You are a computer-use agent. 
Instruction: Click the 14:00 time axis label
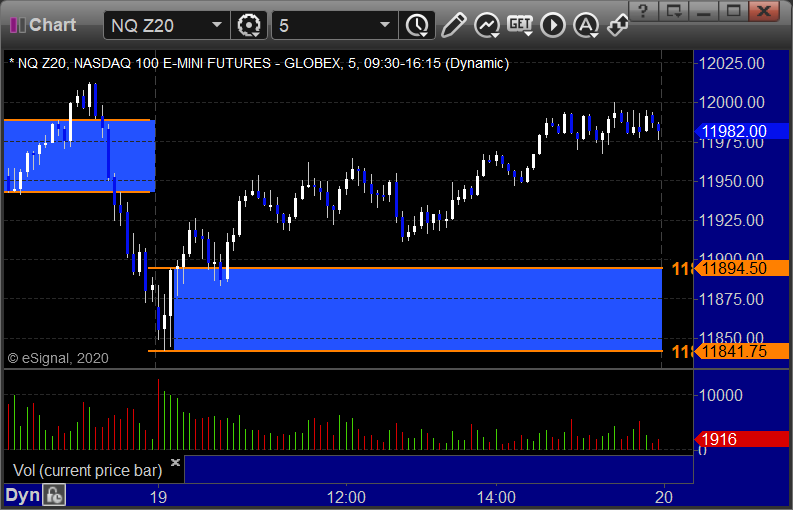click(x=496, y=497)
